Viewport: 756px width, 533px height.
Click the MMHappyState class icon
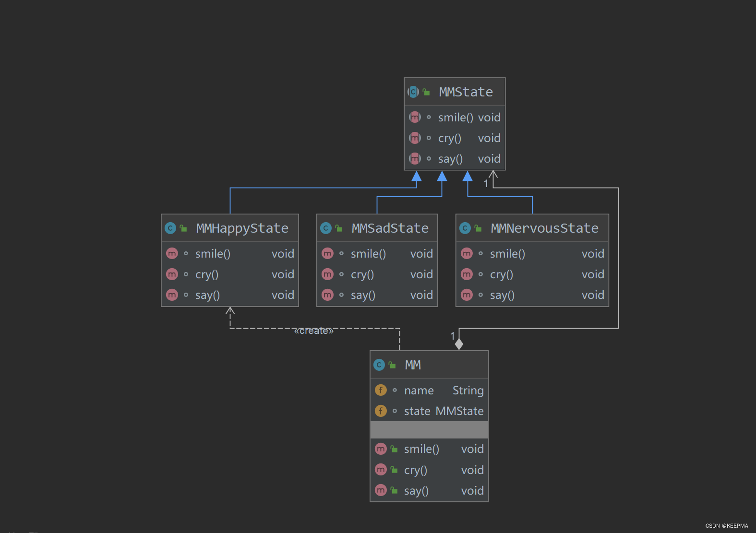(x=170, y=228)
